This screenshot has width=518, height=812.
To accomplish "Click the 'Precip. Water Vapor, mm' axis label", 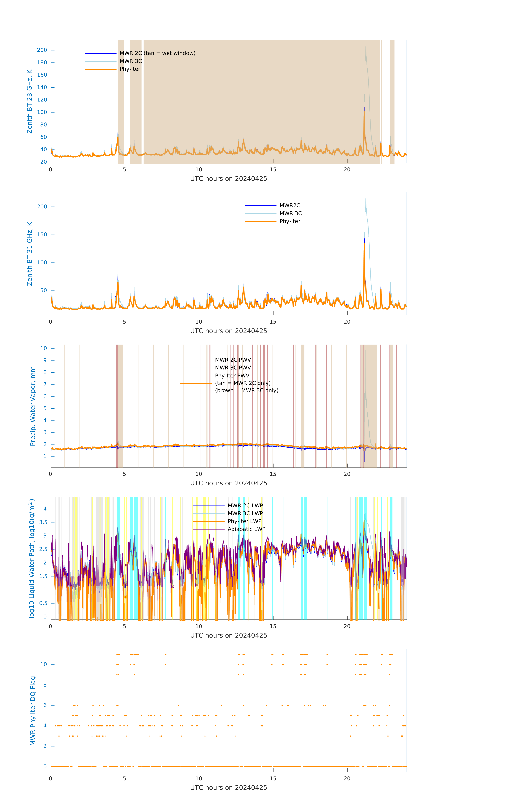I will click(x=33, y=406).
